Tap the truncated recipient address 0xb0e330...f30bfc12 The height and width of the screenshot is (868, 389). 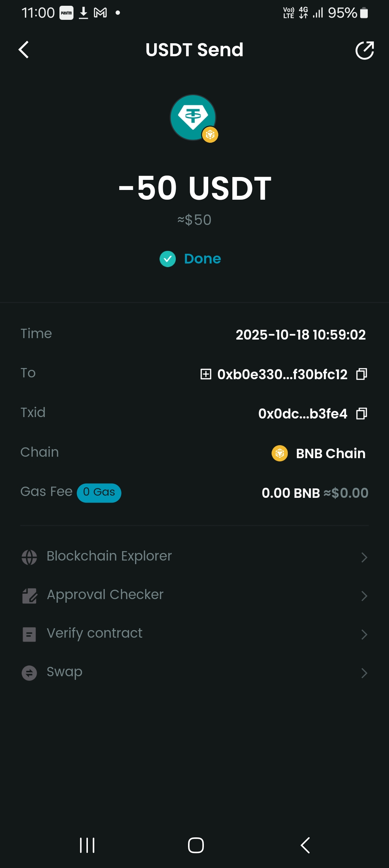282,375
